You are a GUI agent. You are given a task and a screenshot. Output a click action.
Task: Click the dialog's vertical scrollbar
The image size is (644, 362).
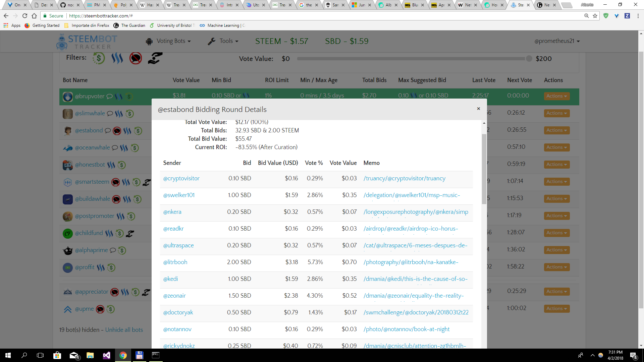[484, 169]
